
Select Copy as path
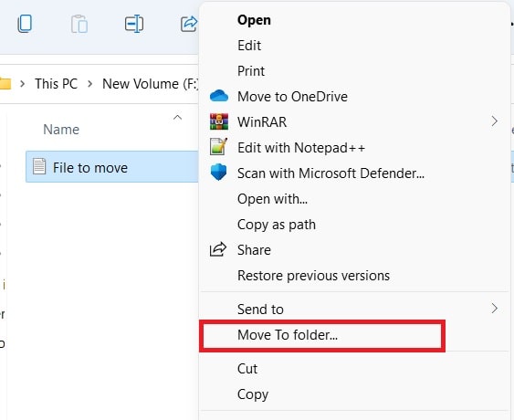coord(353,225)
